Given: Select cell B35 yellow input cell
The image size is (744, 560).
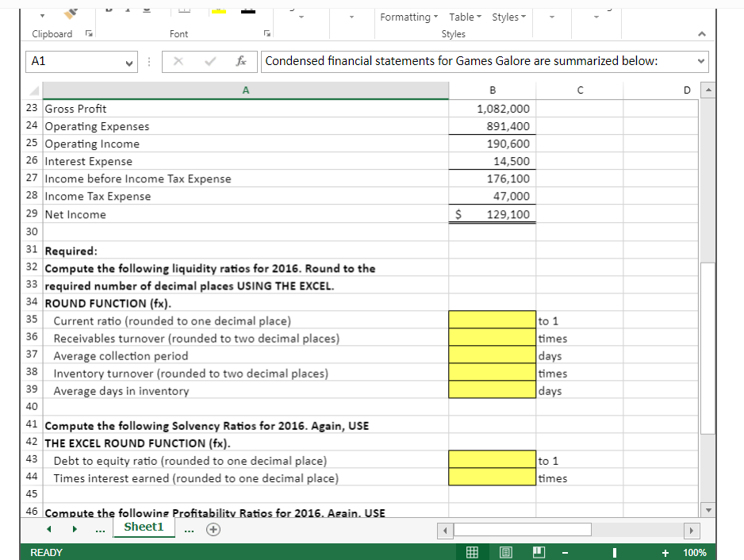Looking at the screenshot, I should pos(492,320).
